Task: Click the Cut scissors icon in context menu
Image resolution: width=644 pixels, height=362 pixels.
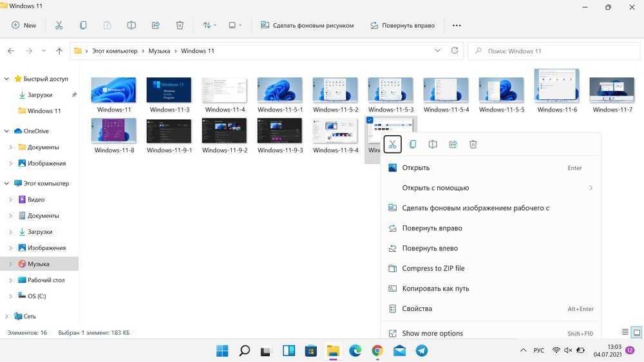Action: coord(392,144)
